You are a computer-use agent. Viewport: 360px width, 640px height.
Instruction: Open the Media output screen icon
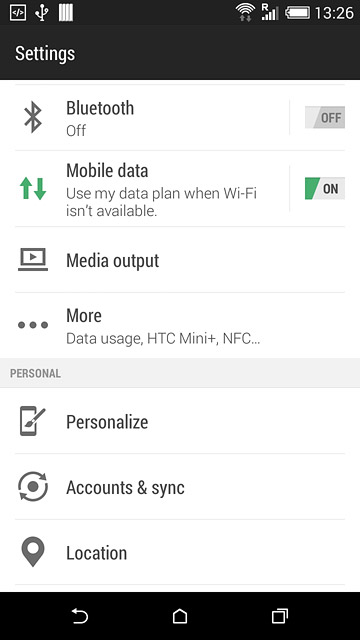tap(33, 260)
